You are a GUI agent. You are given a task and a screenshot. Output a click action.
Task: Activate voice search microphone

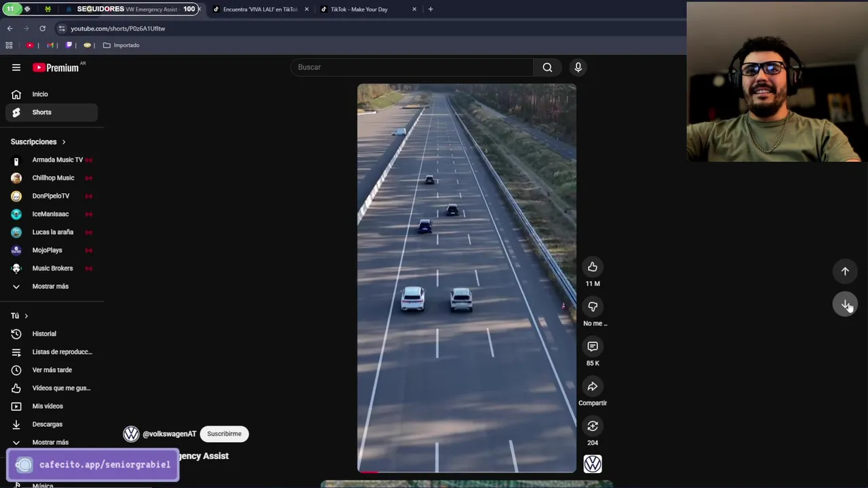(578, 67)
